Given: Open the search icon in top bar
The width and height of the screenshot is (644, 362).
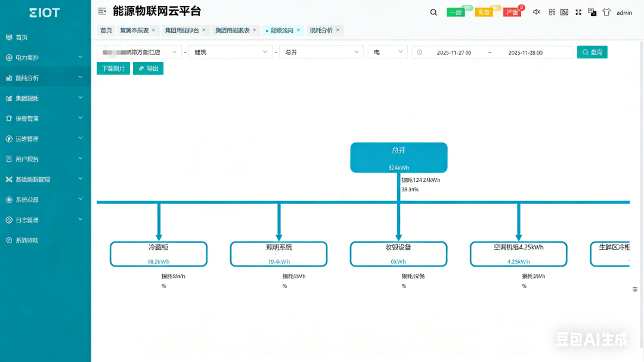Looking at the screenshot, I should coord(433,12).
